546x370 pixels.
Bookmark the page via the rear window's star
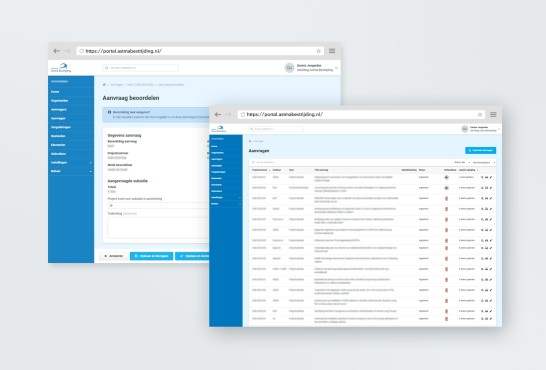tap(318, 51)
